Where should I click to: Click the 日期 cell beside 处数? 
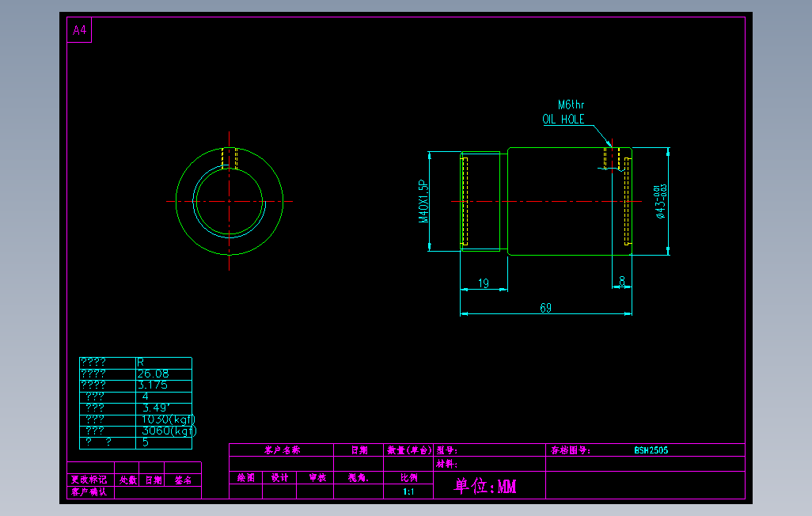coord(154,480)
